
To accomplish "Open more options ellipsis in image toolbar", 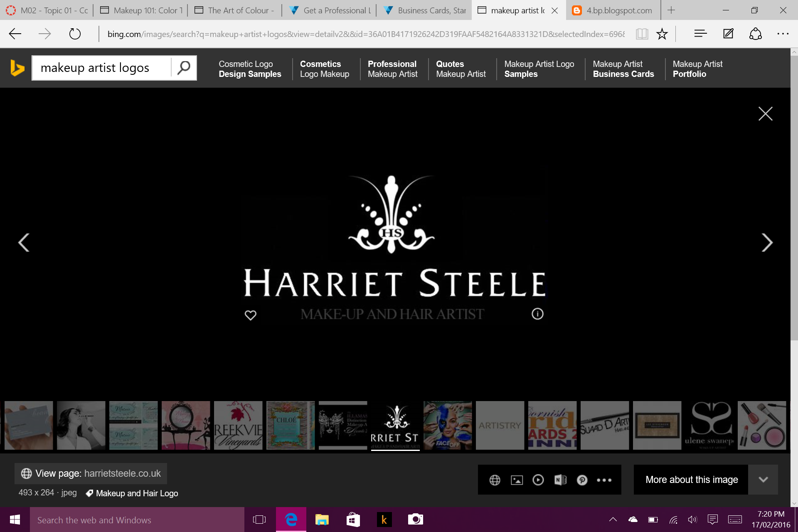I will (604, 480).
